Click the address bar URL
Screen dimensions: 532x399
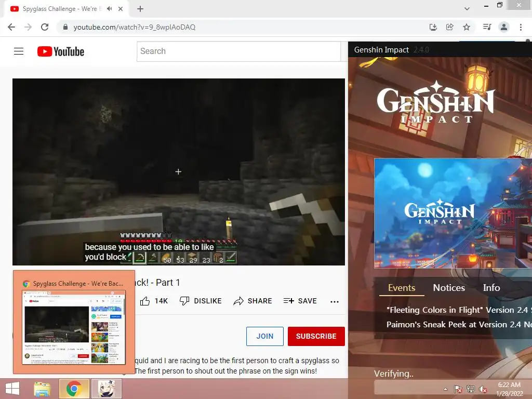[135, 27]
